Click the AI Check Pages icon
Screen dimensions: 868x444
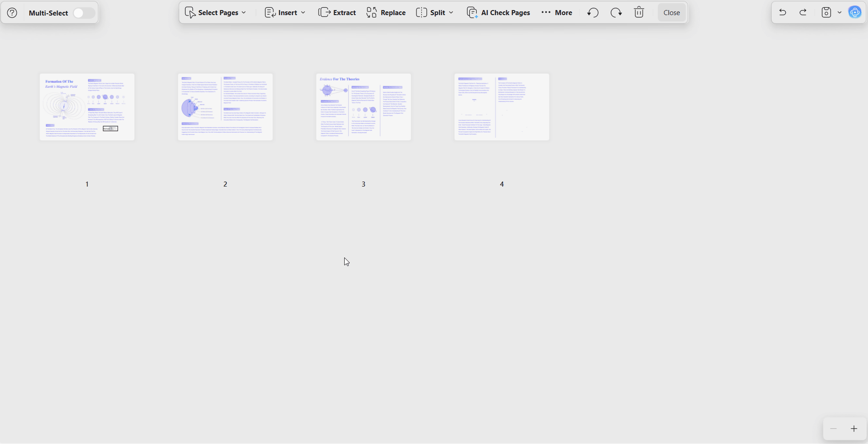coord(472,13)
